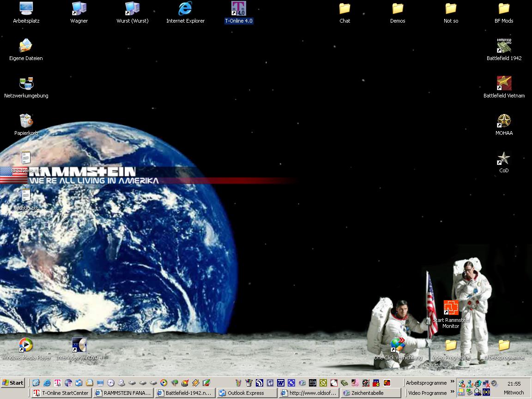Open the wichtig.txt file

[x=26, y=199]
